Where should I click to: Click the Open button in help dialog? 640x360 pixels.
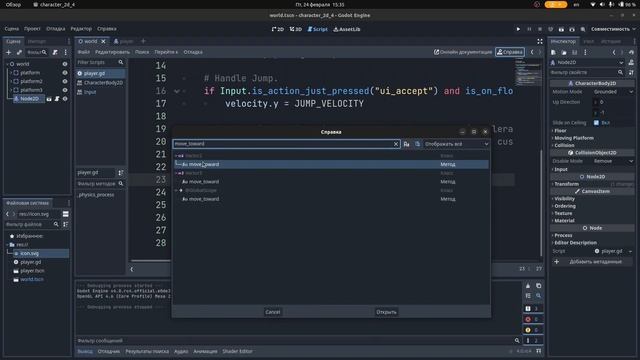pos(386,312)
